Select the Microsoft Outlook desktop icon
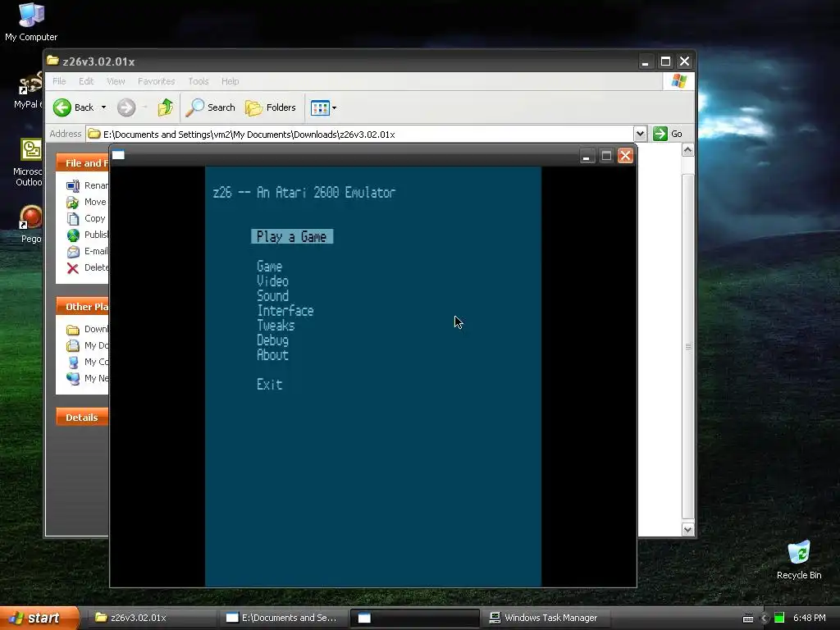This screenshot has width=840, height=630. click(x=28, y=163)
